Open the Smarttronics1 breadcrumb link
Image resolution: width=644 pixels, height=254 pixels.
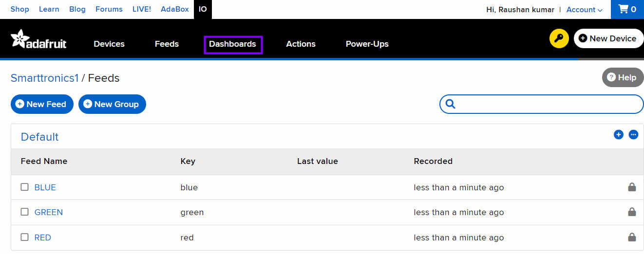pos(44,78)
